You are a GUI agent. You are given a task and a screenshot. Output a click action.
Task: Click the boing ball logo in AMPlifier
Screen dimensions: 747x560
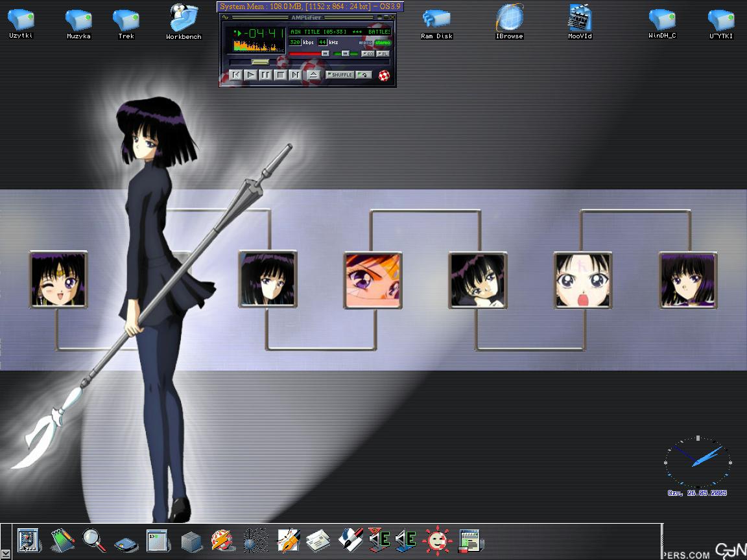point(384,75)
